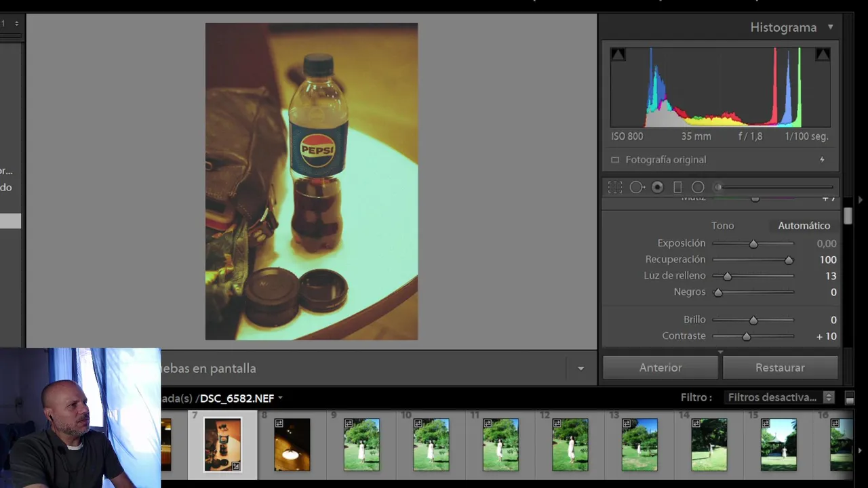Select filmstrip thumbnail 8 lamp photo

[x=292, y=445]
